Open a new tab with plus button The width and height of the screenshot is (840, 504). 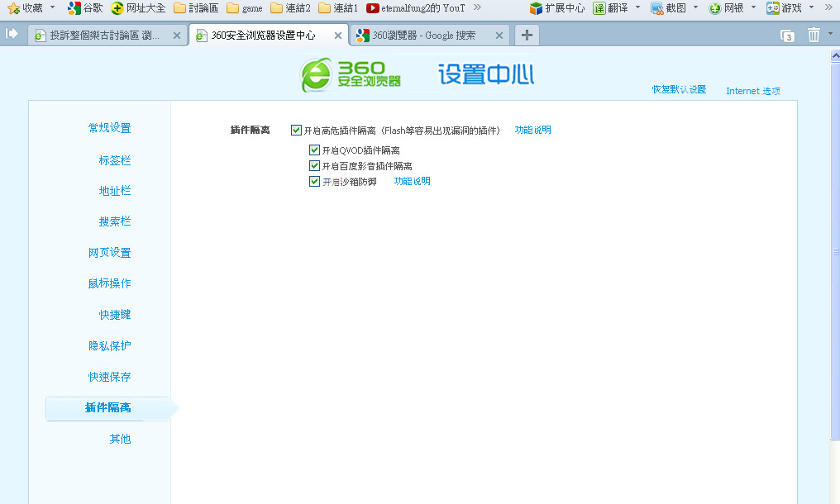[x=527, y=36]
